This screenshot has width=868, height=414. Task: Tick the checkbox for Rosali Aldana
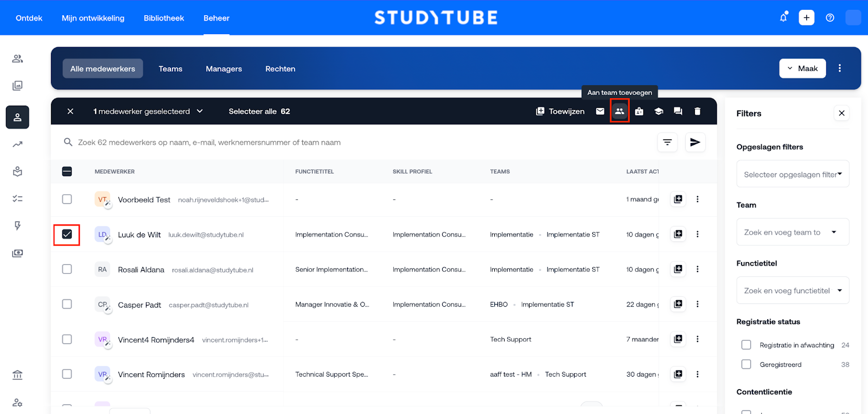coord(67,269)
